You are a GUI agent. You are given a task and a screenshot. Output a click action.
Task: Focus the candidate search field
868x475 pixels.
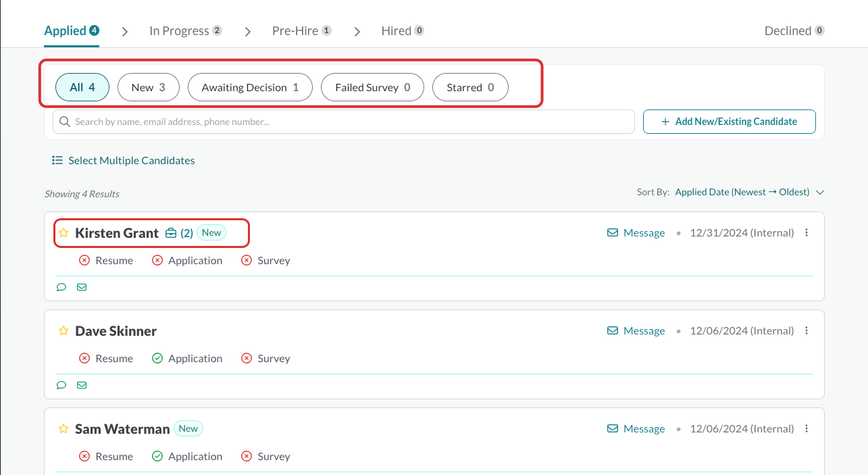coord(344,122)
